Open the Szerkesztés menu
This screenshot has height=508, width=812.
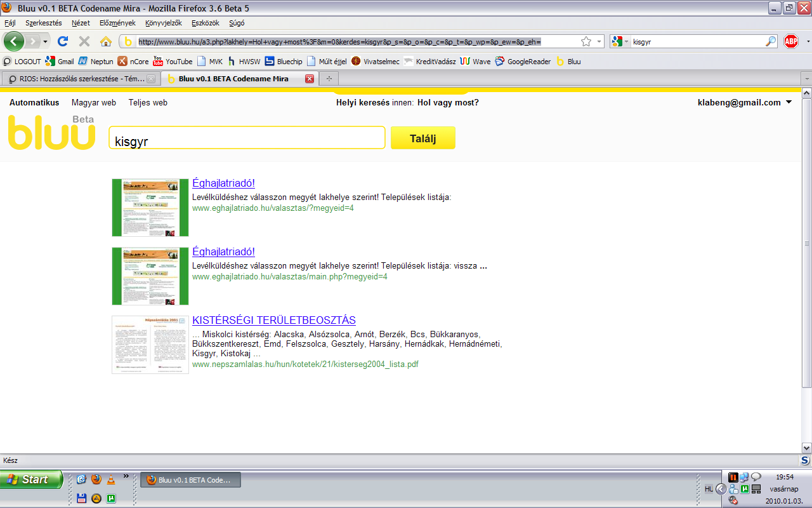coord(44,23)
